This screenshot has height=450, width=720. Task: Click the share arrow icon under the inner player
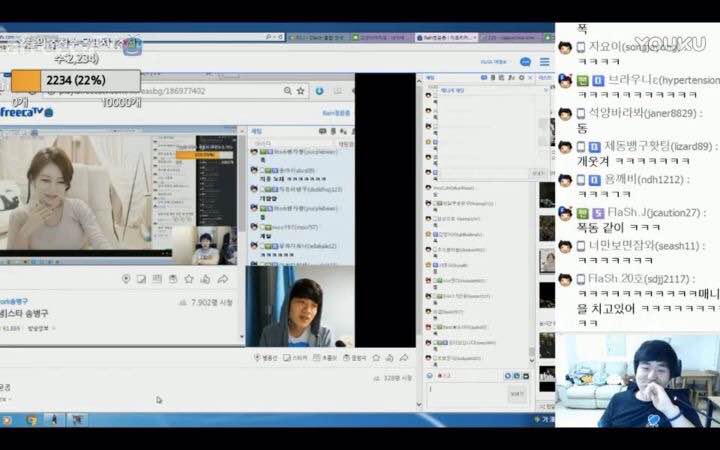[223, 279]
